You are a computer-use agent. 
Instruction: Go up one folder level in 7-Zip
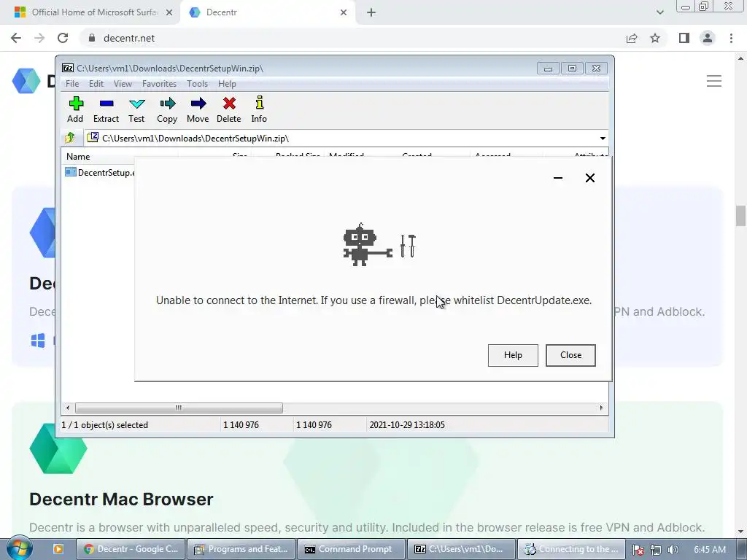point(70,138)
